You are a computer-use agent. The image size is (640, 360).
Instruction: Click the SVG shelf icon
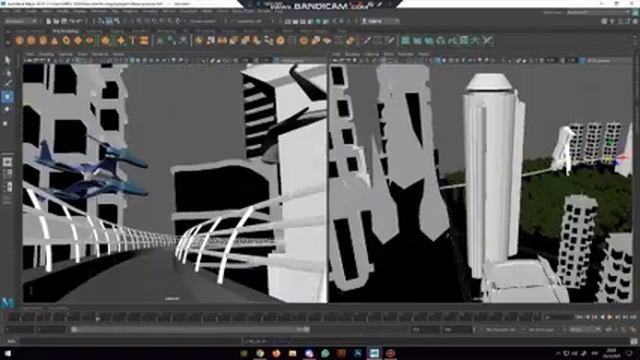click(144, 40)
